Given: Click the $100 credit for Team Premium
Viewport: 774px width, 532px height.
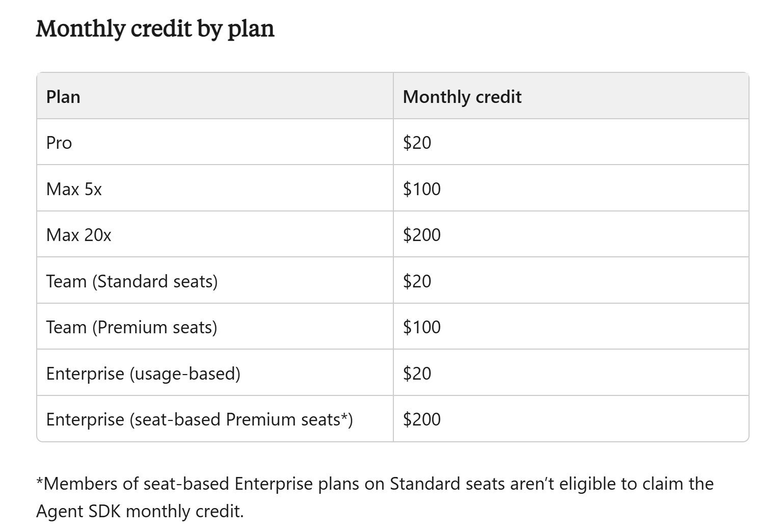Looking at the screenshot, I should pos(422,327).
